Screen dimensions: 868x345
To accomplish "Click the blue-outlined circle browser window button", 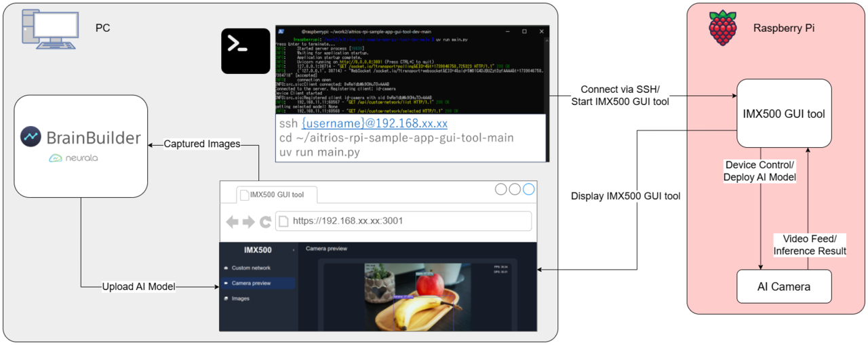I will pos(528,189).
